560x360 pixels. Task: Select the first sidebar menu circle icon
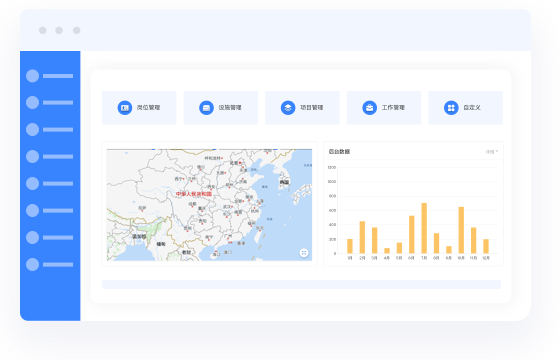(32, 76)
